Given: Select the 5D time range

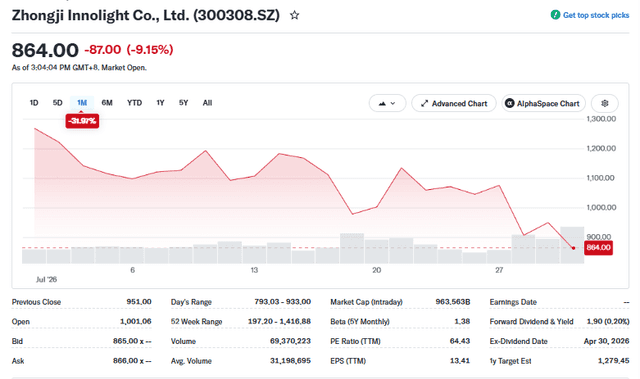Looking at the screenshot, I should coord(58,103).
